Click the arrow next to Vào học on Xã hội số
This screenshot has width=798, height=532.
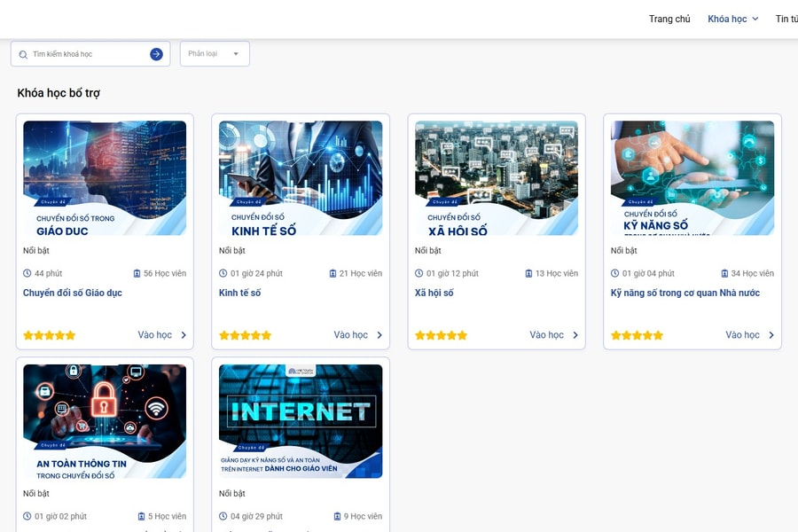[575, 335]
